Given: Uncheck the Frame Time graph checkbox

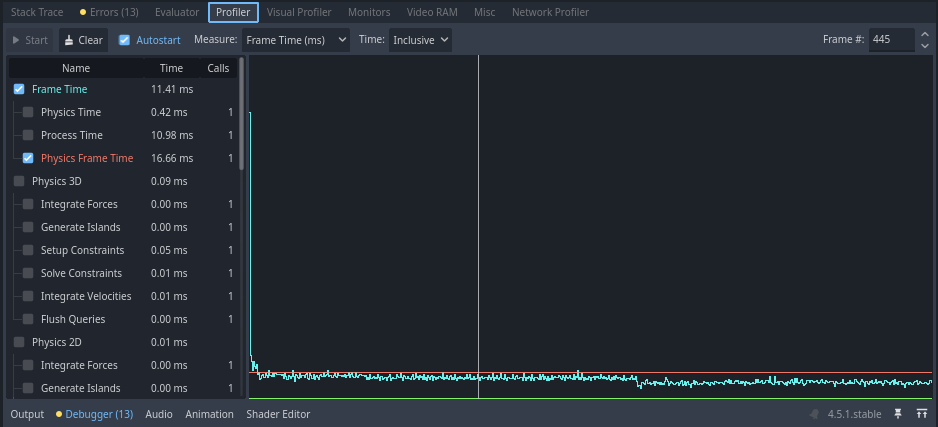Looking at the screenshot, I should pos(19,89).
